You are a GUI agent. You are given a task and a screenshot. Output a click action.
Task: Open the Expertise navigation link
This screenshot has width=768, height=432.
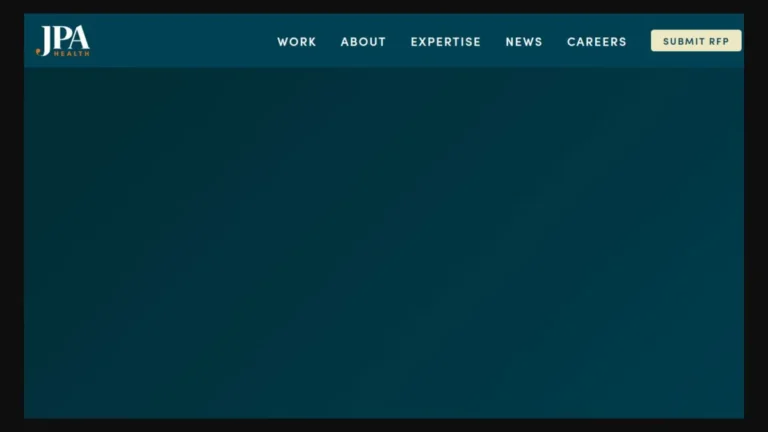446,42
